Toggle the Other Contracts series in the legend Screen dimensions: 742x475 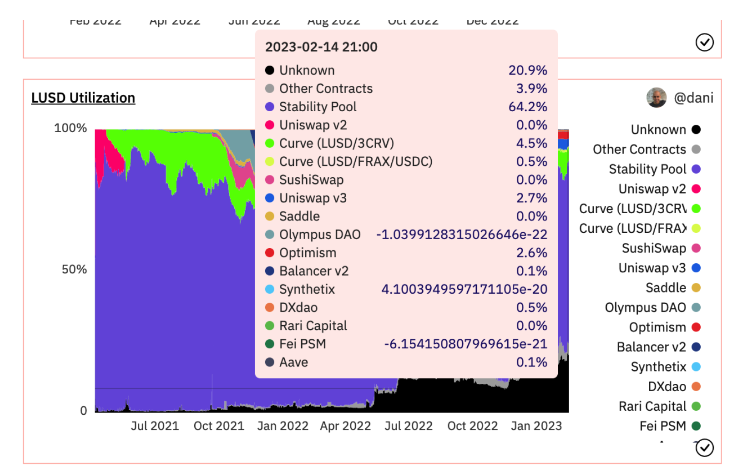tap(647, 150)
